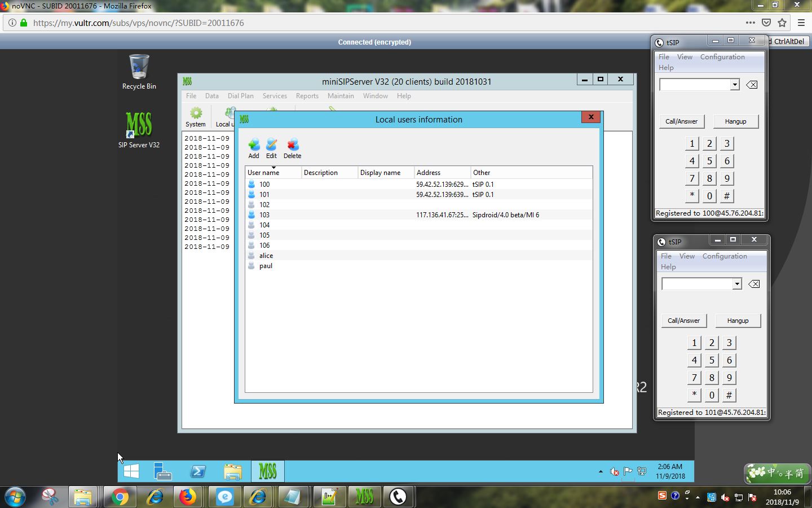Click Hangup in lower tSIP window
812x508 pixels.
coord(738,321)
